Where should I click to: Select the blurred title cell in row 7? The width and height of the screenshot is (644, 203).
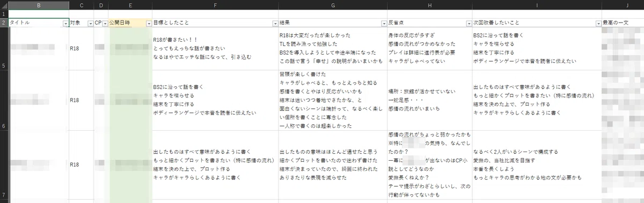click(39, 165)
